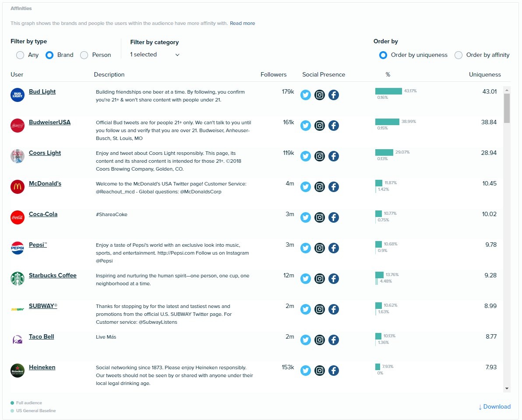Click Heineken's Instagram icon
This screenshot has width=522, height=420.
click(320, 371)
